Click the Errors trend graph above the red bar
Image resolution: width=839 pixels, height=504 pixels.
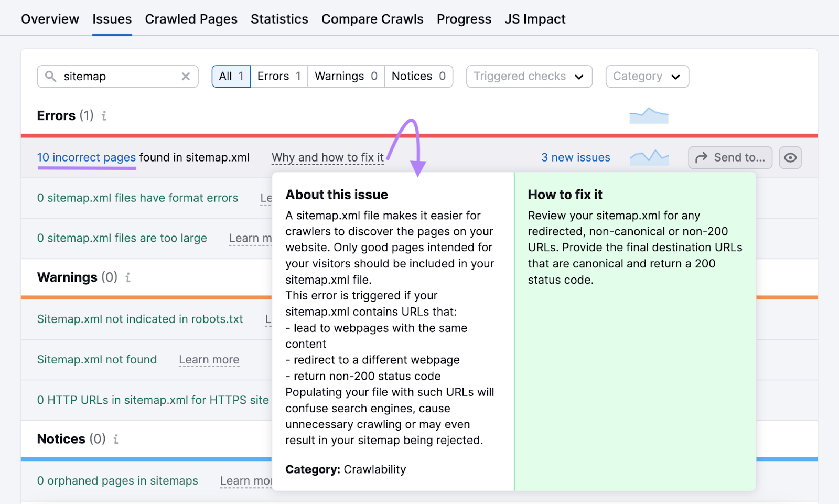click(x=649, y=115)
